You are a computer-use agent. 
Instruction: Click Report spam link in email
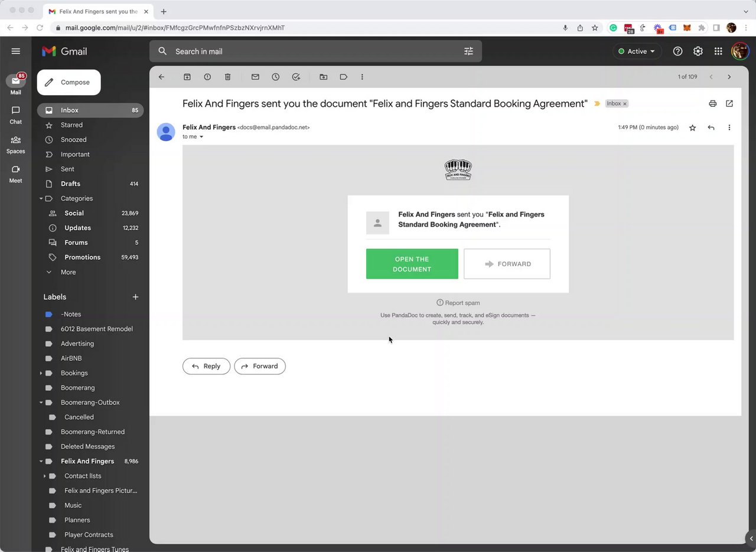[458, 303]
